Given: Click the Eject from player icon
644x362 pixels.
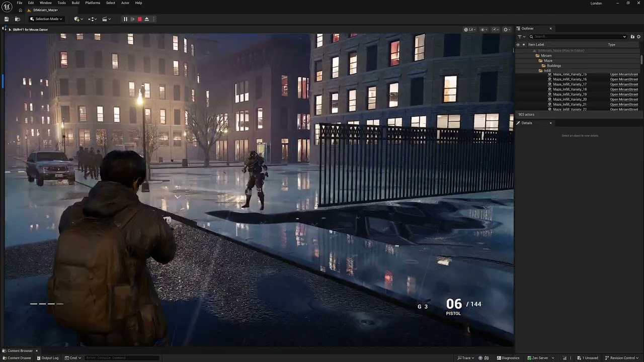Looking at the screenshot, I should pos(146,19).
